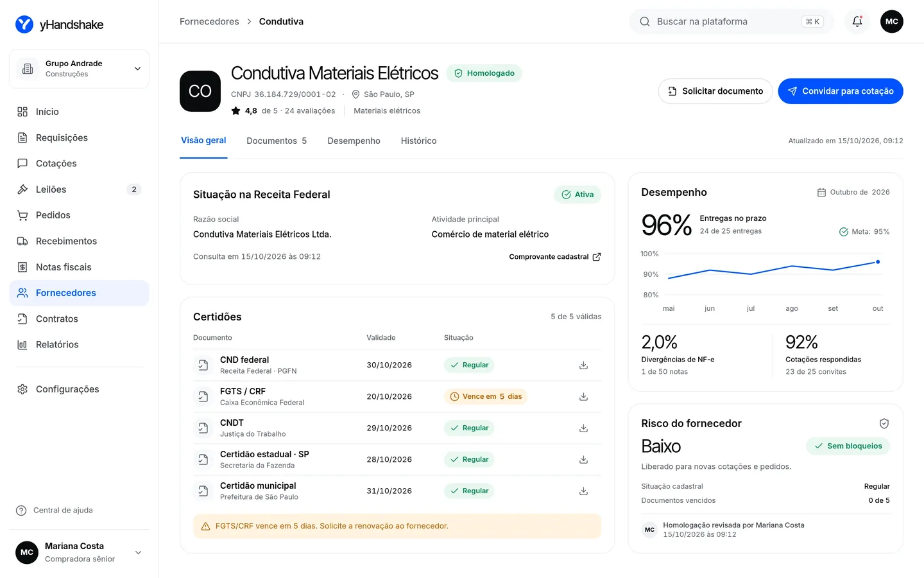Click Convidar para cotação button

(841, 91)
